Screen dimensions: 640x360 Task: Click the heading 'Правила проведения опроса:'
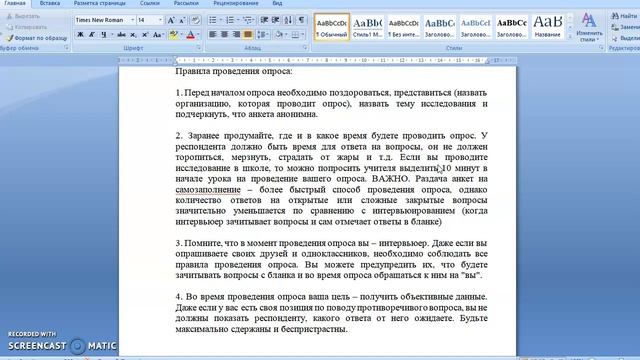[234, 71]
